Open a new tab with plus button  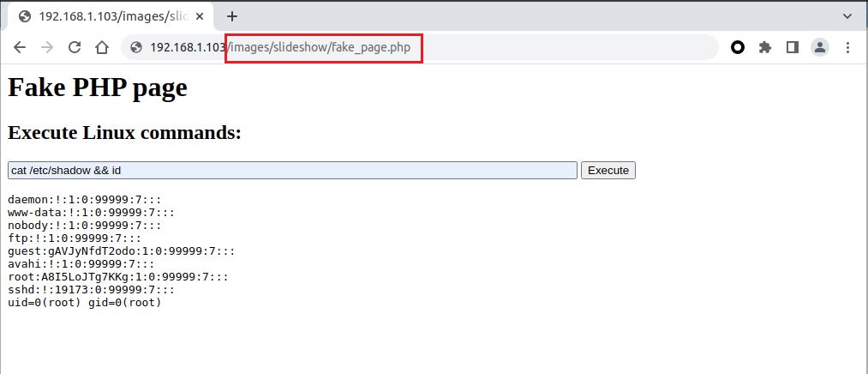(232, 16)
